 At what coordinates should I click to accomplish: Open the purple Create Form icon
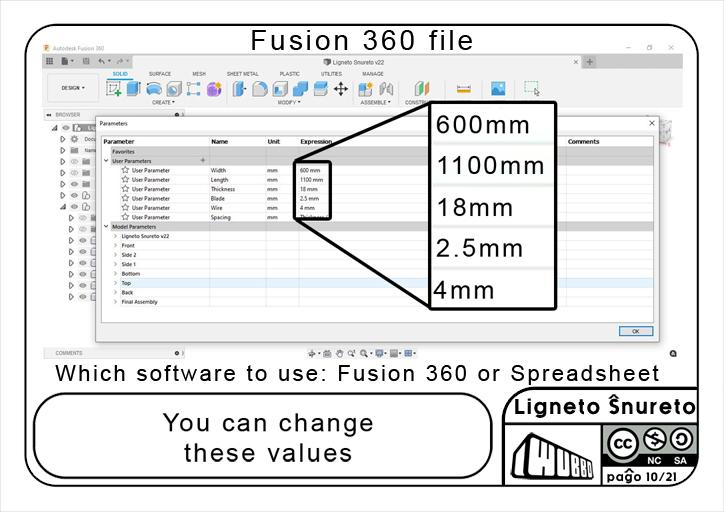pos(214,89)
